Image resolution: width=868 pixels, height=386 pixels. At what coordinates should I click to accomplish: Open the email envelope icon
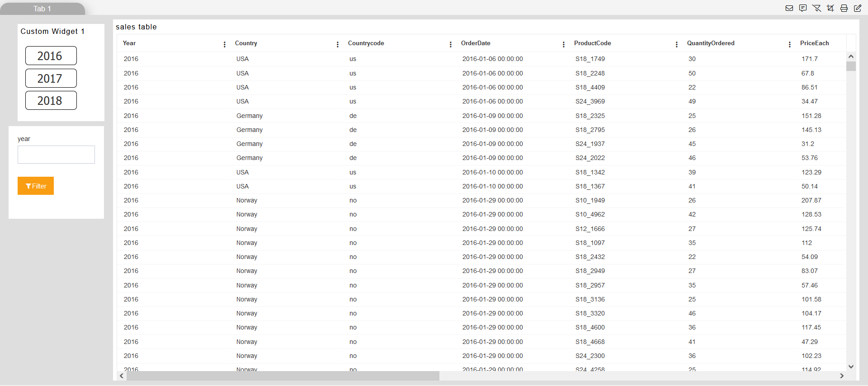pos(789,8)
